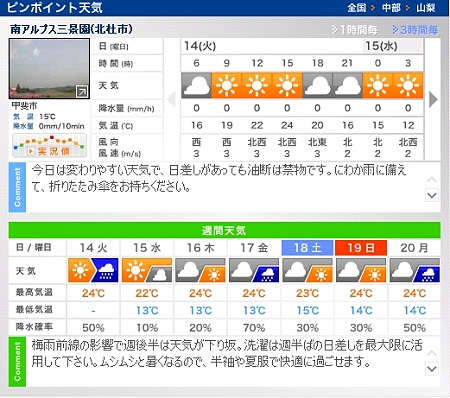Click the sunny icon at 9 o'clock

(227, 85)
